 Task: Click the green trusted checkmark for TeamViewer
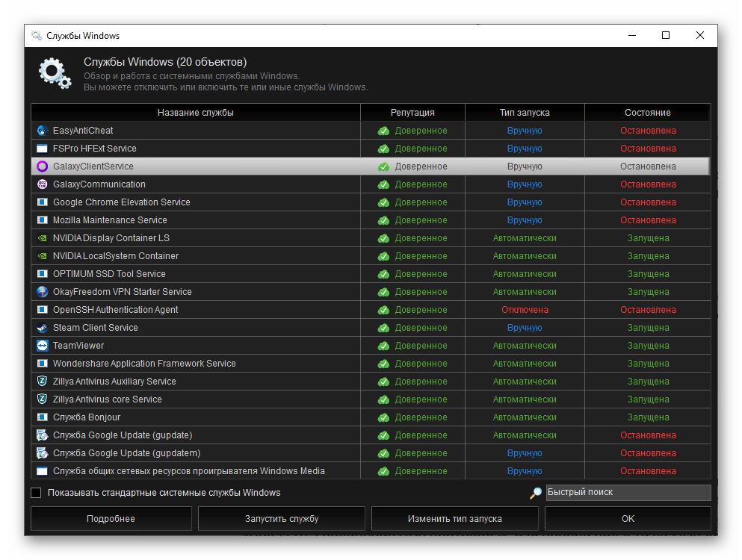[x=383, y=346]
